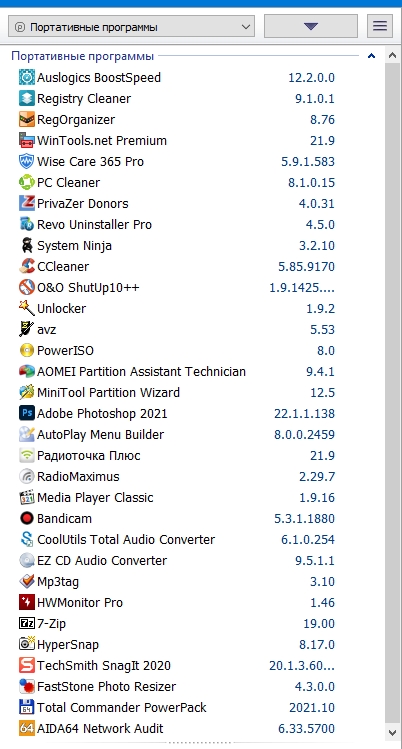The height and width of the screenshot is (749, 402).
Task: Click the TechSmith SnagIt 2020 icon
Action: pos(27,665)
